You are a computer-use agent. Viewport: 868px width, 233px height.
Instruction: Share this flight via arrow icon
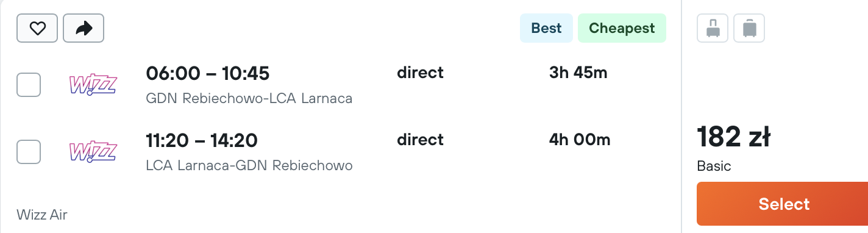coord(84,28)
